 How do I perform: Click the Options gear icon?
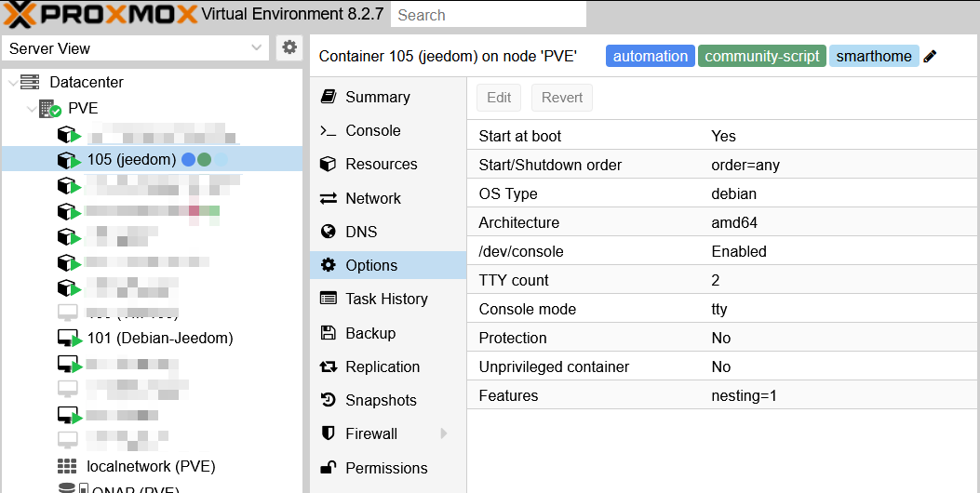click(329, 265)
